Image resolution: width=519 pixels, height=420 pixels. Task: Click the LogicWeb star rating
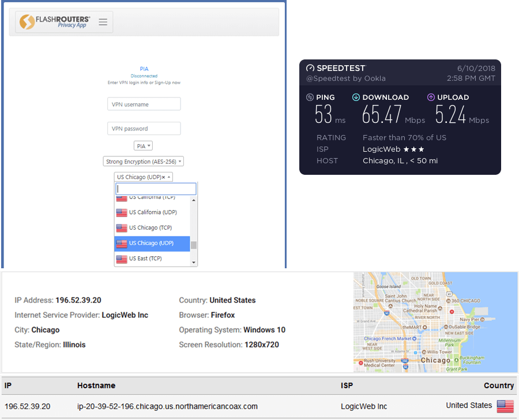(414, 149)
